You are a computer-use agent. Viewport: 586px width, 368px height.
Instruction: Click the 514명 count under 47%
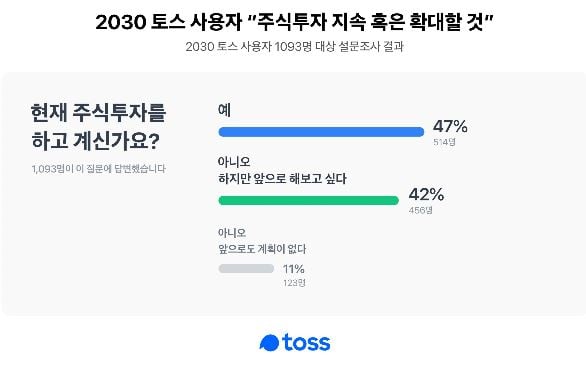pos(444,142)
